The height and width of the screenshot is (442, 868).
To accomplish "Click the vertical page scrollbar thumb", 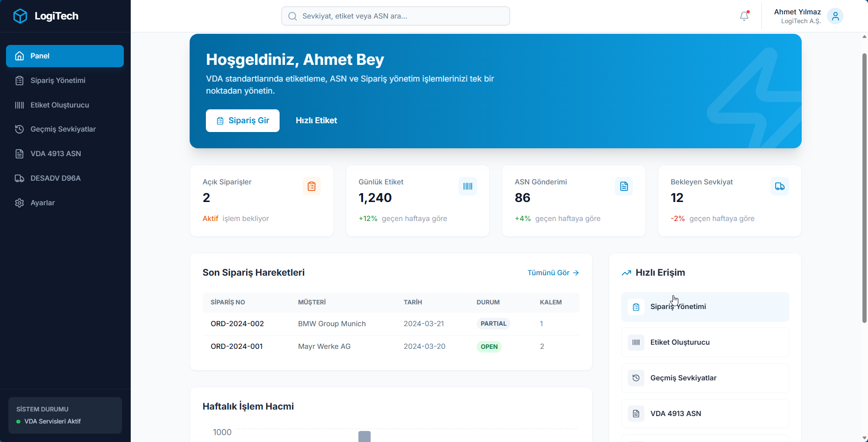I will tap(864, 188).
